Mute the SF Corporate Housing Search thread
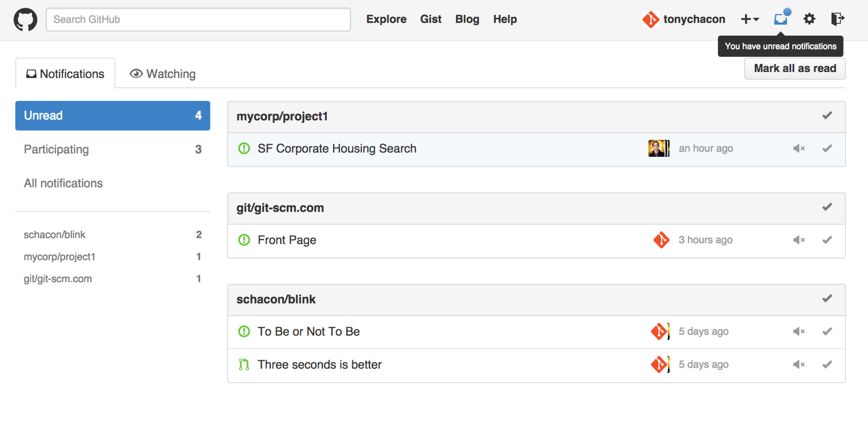 click(x=799, y=148)
